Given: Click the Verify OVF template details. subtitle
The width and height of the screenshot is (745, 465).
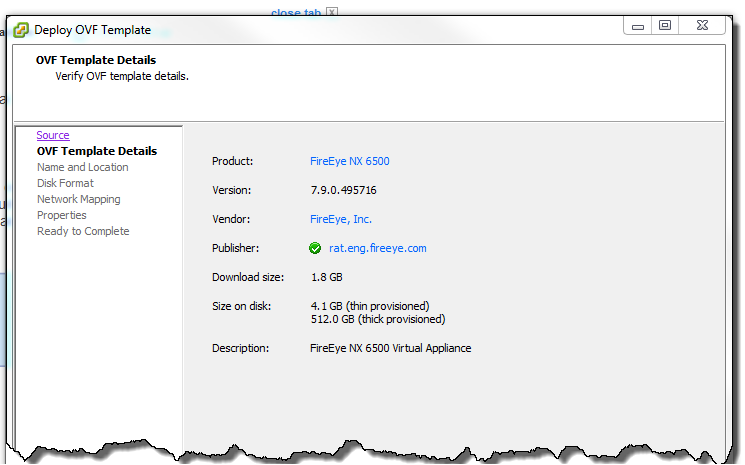Looking at the screenshot, I should pyautogui.click(x=122, y=76).
